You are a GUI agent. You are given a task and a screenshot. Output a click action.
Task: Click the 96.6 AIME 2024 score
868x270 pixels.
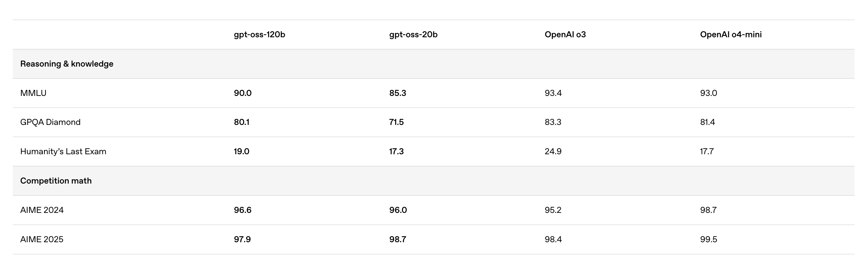pos(243,210)
